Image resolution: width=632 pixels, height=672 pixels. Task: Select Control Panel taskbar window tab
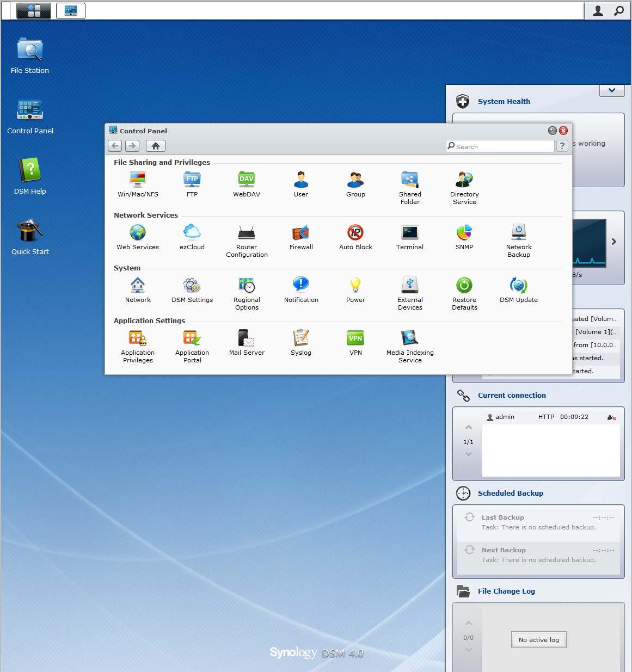71,11
